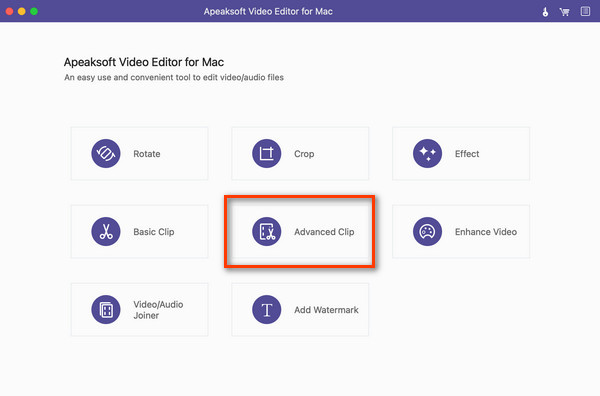Viewport: 600px width, 396px height.
Task: Select the Advanced Clip label
Action: pos(324,232)
